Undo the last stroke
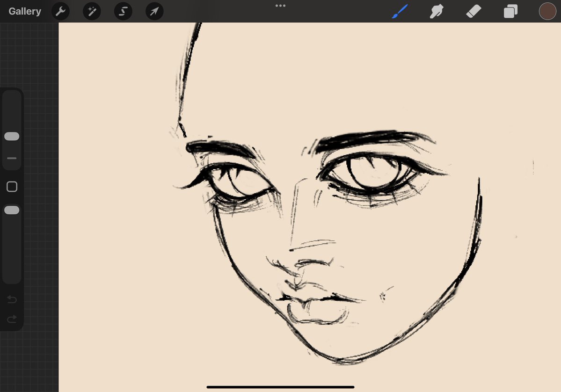This screenshot has width=561, height=392. 12,299
